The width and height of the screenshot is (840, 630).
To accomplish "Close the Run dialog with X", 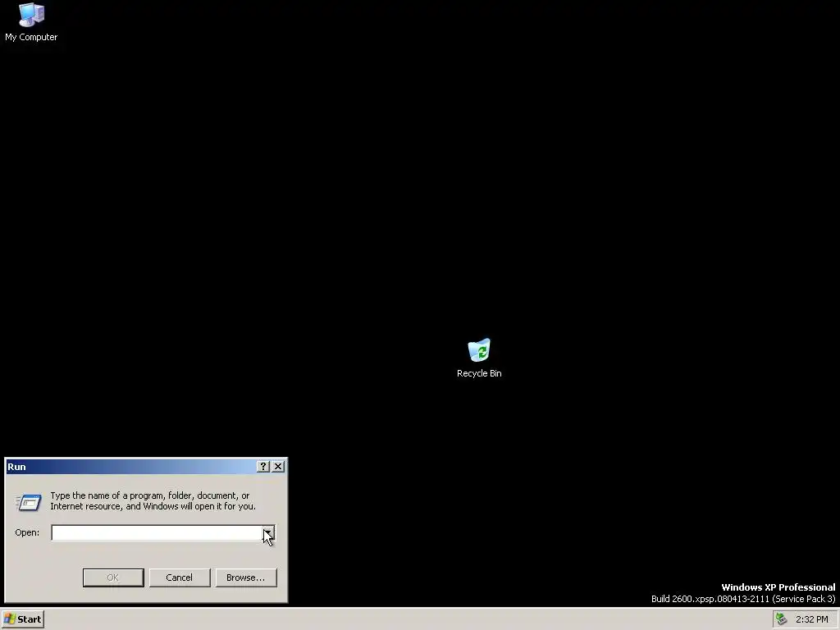I will click(278, 467).
